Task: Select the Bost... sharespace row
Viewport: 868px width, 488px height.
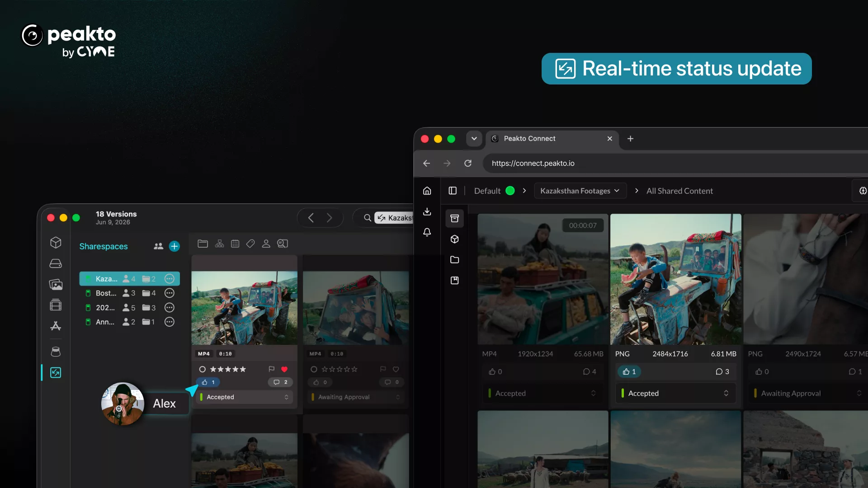Action: [129, 293]
